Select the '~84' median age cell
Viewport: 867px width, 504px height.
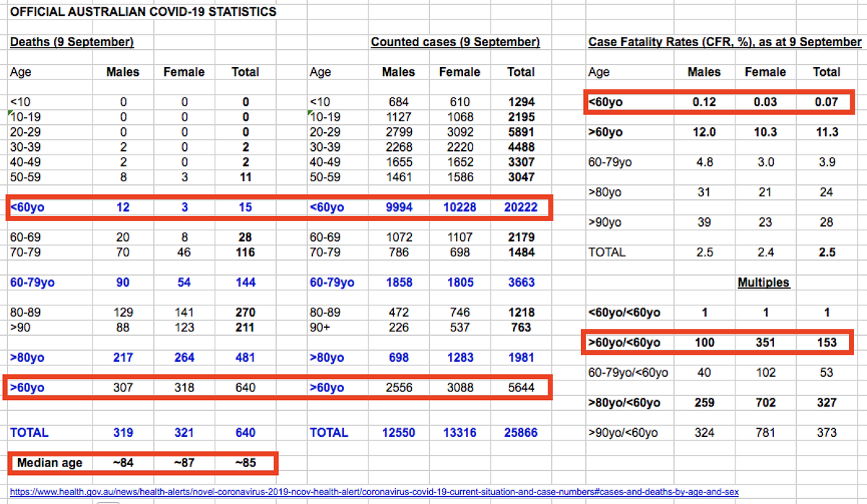(x=123, y=463)
